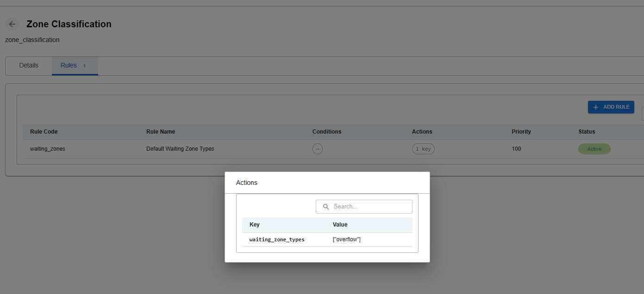Select the Rules tab
This screenshot has width=644, height=294.
click(x=69, y=65)
